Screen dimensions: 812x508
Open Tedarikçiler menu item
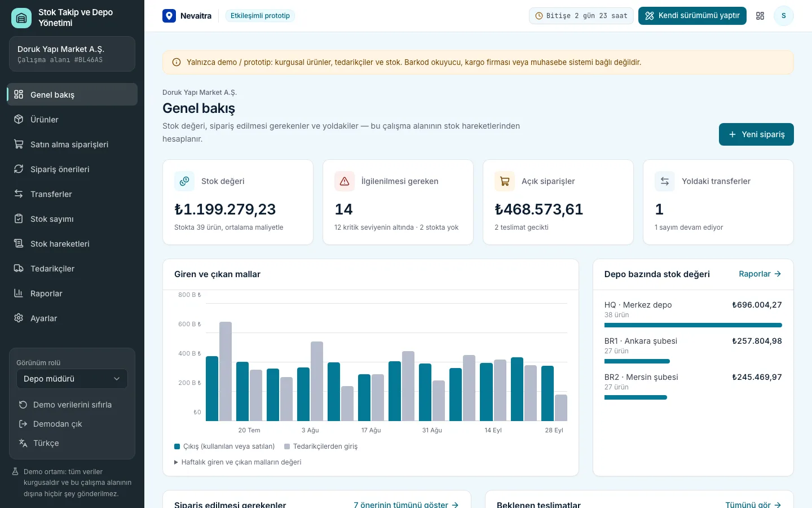point(72,269)
